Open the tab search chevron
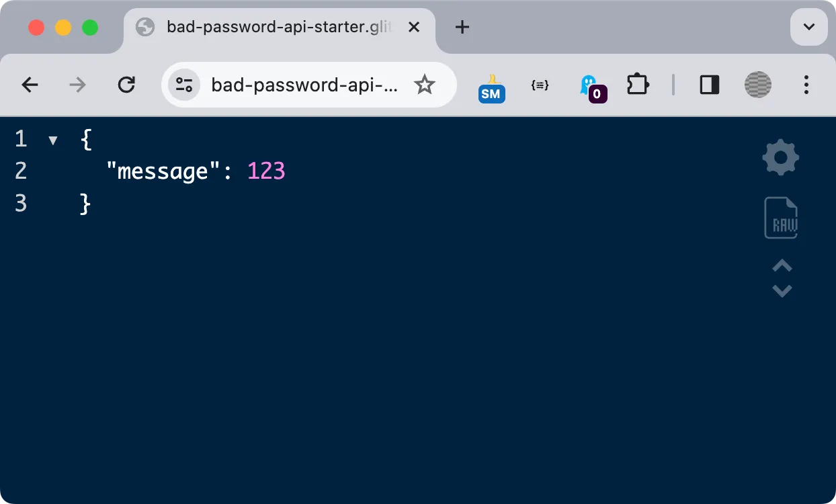Viewport: 836px width, 504px height. pyautogui.click(x=808, y=27)
